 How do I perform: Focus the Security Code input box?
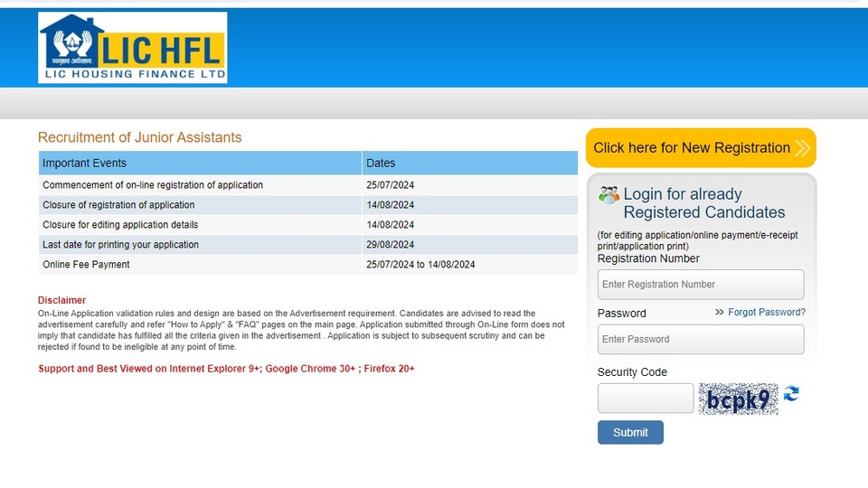pos(646,398)
